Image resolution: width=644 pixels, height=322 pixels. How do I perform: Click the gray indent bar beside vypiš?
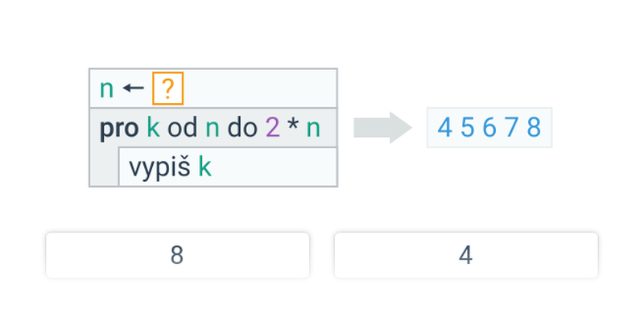105,167
